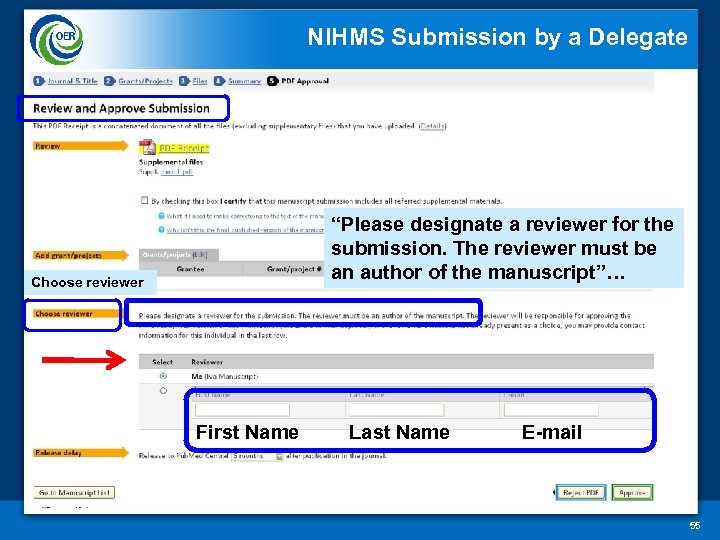Image resolution: width=720 pixels, height=540 pixels.
Task: Click the 'Reviewer' column header
Action: 207,362
